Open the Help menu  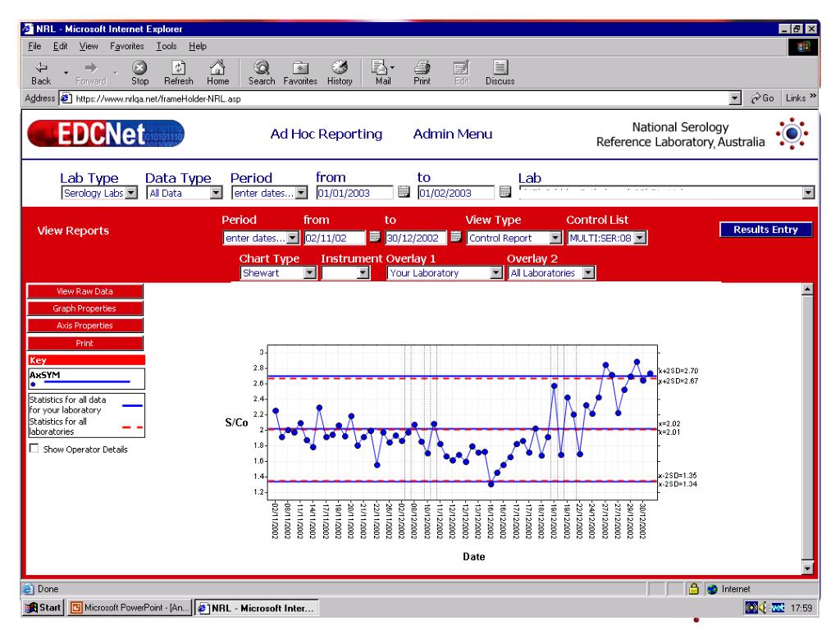coord(197,46)
